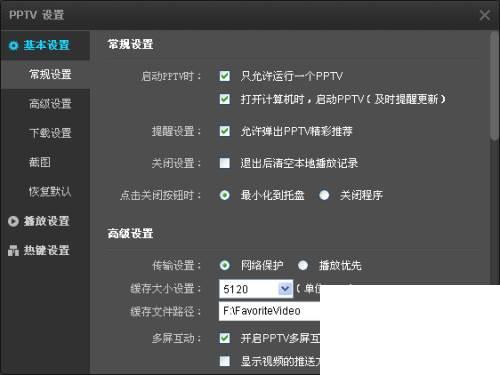Viewport: 500px width, 375px height.
Task: Open the 缓存大小设置 dropdown showing 5120
Action: click(256, 289)
